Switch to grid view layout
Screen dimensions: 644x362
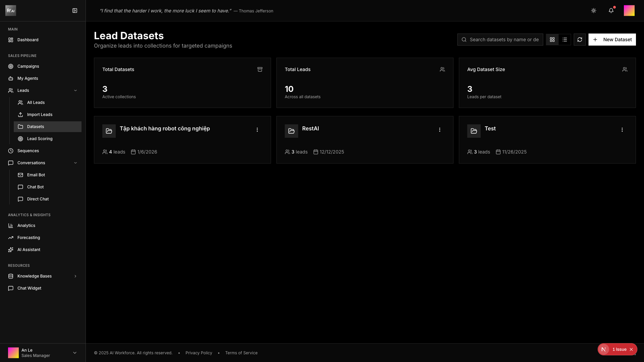pos(552,40)
